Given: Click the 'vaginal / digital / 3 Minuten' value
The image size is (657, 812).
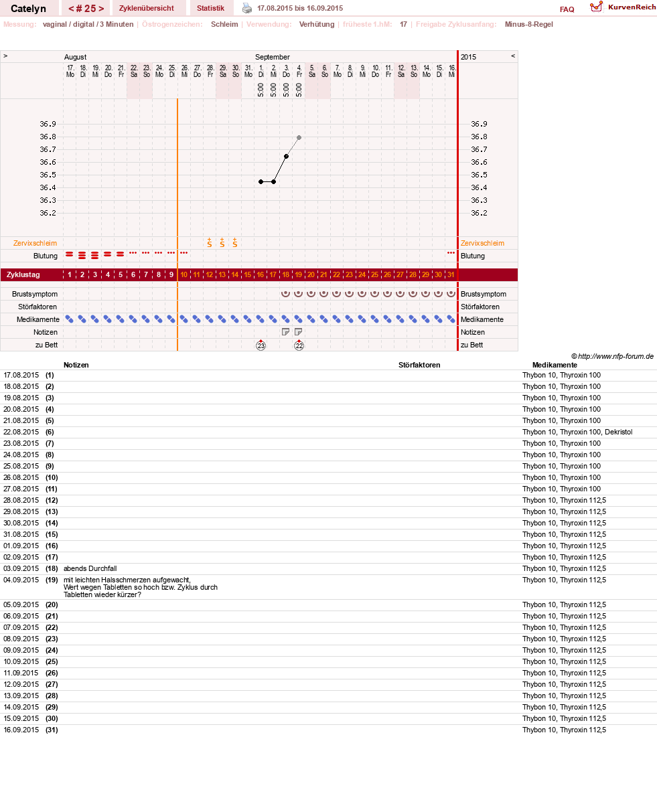Looking at the screenshot, I should pos(88,24).
